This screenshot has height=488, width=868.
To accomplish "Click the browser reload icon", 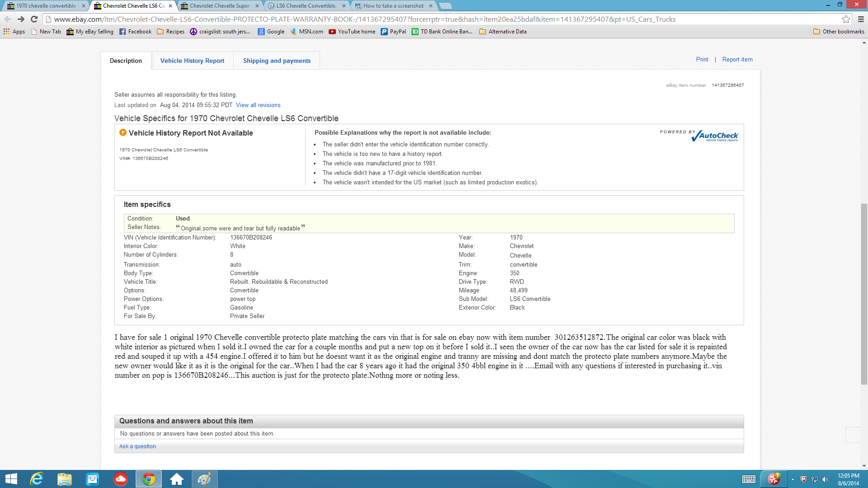I will tap(34, 19).
